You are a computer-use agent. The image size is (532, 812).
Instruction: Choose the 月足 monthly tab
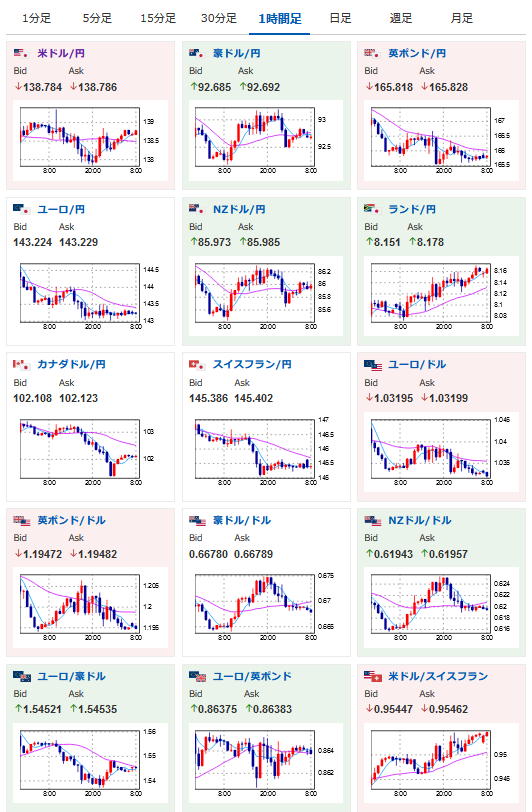(x=462, y=18)
